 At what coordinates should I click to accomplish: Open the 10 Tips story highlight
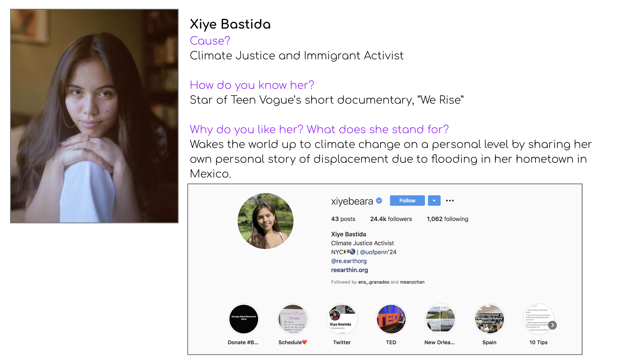(x=538, y=319)
